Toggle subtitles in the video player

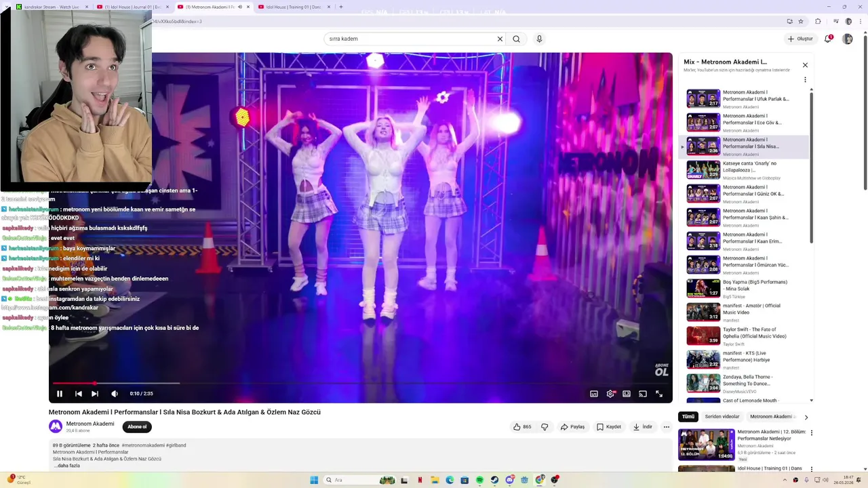click(x=594, y=394)
